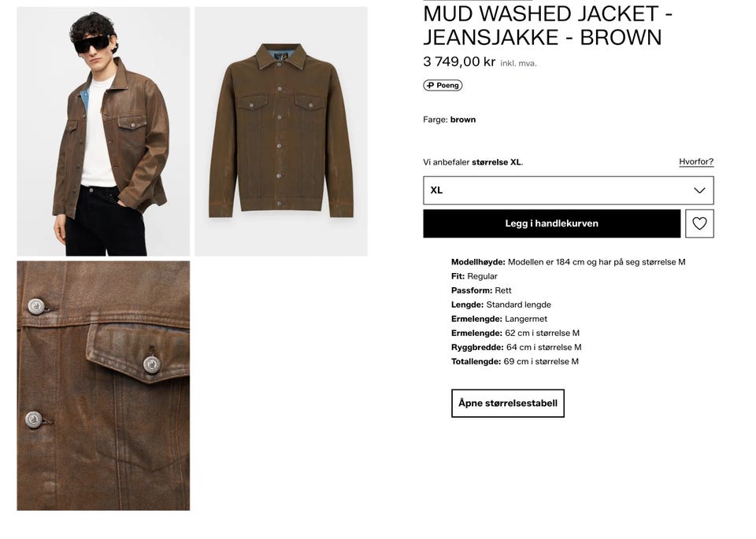Click the Poeng points badge
Screen dimensions: 756x539
point(443,85)
